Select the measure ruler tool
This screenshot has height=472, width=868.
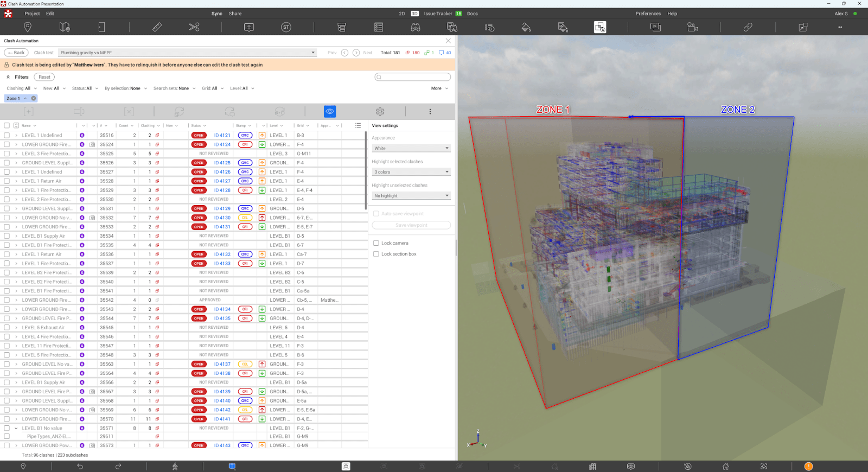coord(157,27)
